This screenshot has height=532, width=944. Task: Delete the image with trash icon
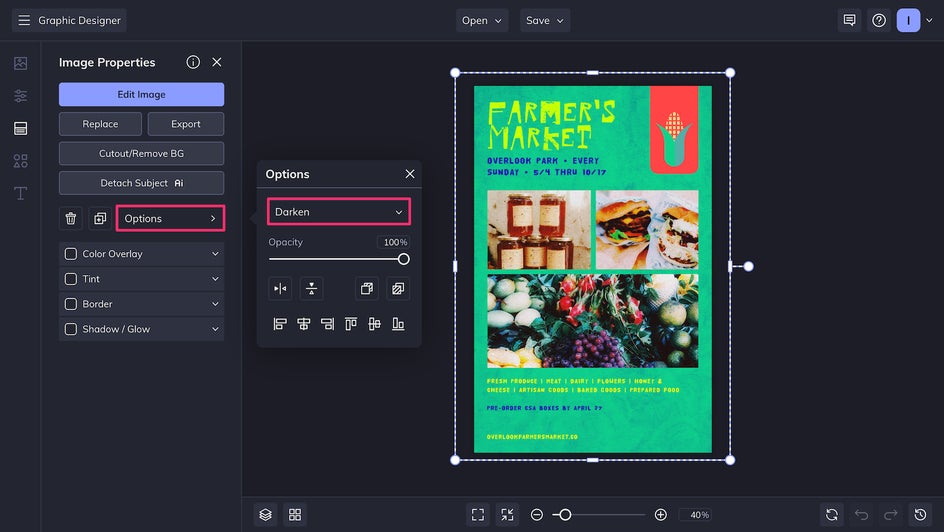coord(70,218)
